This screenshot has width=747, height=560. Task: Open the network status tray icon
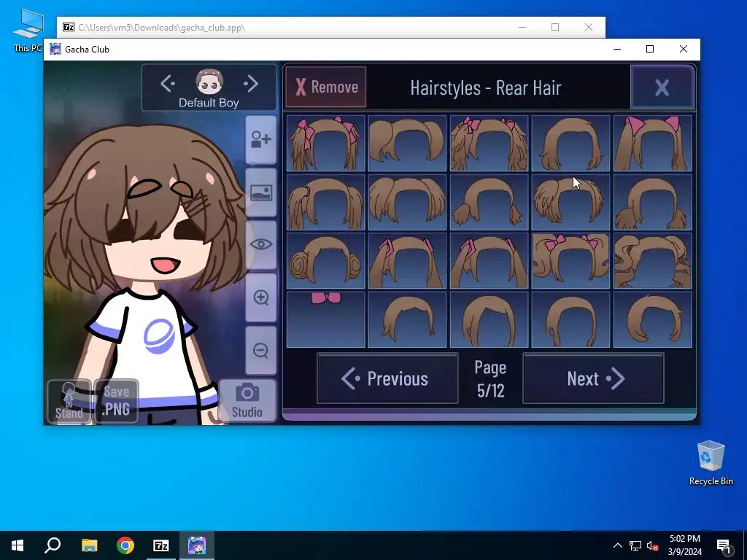point(635,545)
